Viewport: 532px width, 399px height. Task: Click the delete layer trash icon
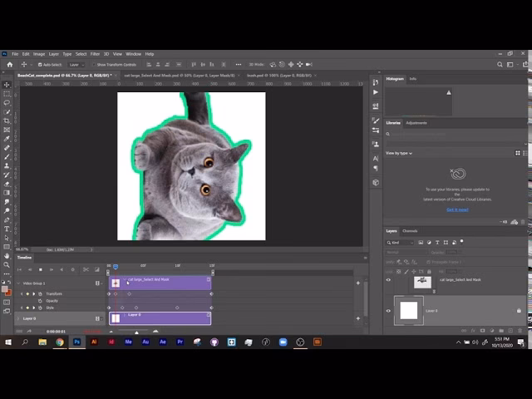tap(520, 331)
